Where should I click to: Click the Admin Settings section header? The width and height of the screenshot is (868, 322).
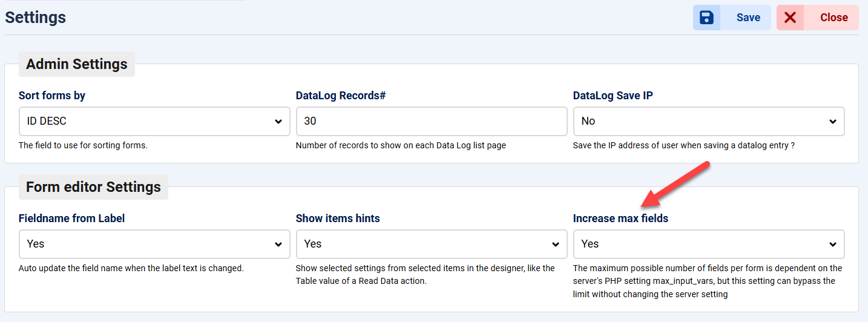77,64
